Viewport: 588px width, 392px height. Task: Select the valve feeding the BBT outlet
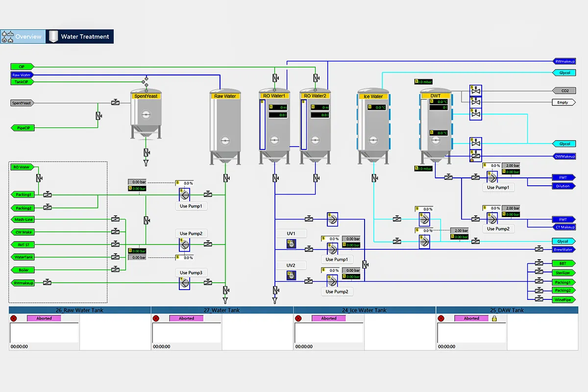coord(539,263)
